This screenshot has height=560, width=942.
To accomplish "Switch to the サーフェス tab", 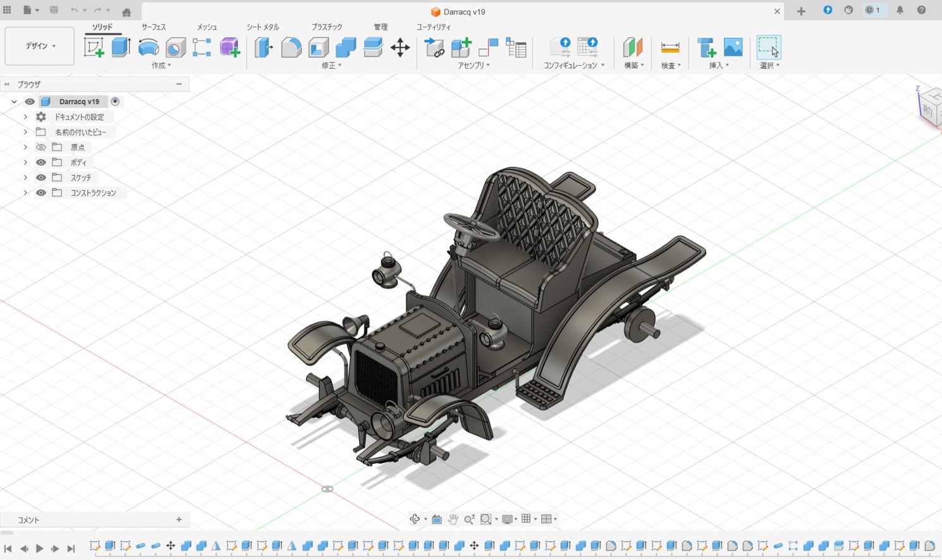I will coord(154,27).
